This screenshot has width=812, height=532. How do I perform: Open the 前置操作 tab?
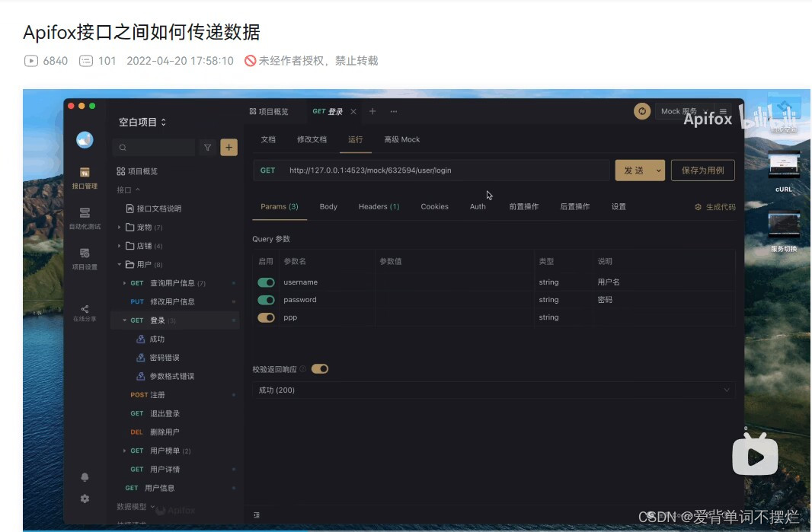[523, 206]
